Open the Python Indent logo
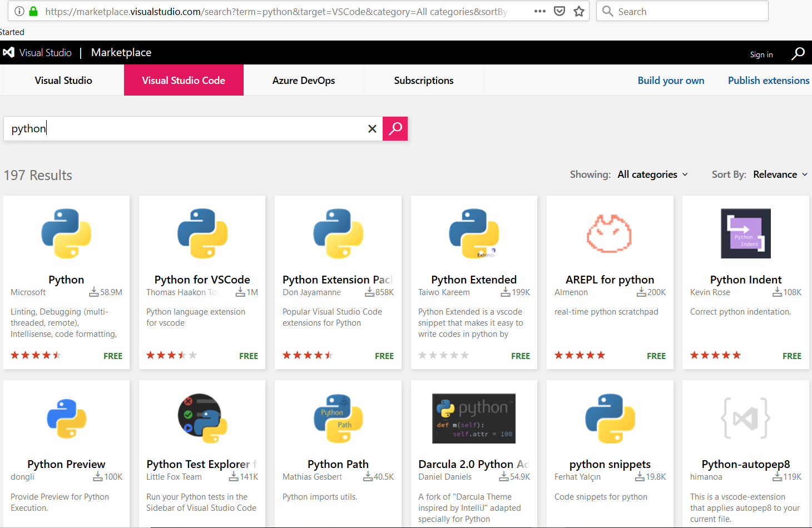The width and height of the screenshot is (812, 528). [x=746, y=233]
